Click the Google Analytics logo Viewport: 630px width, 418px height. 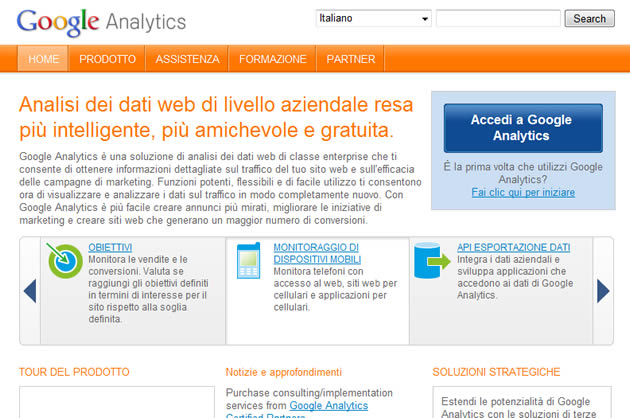[x=101, y=23]
